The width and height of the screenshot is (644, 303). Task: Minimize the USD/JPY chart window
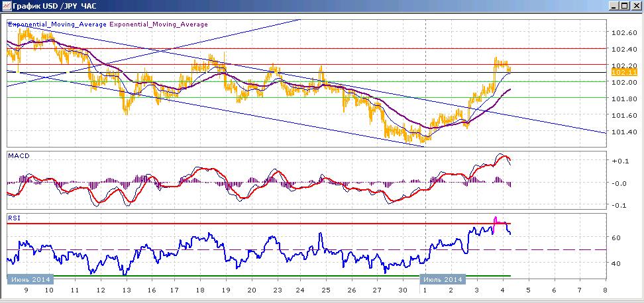point(614,6)
